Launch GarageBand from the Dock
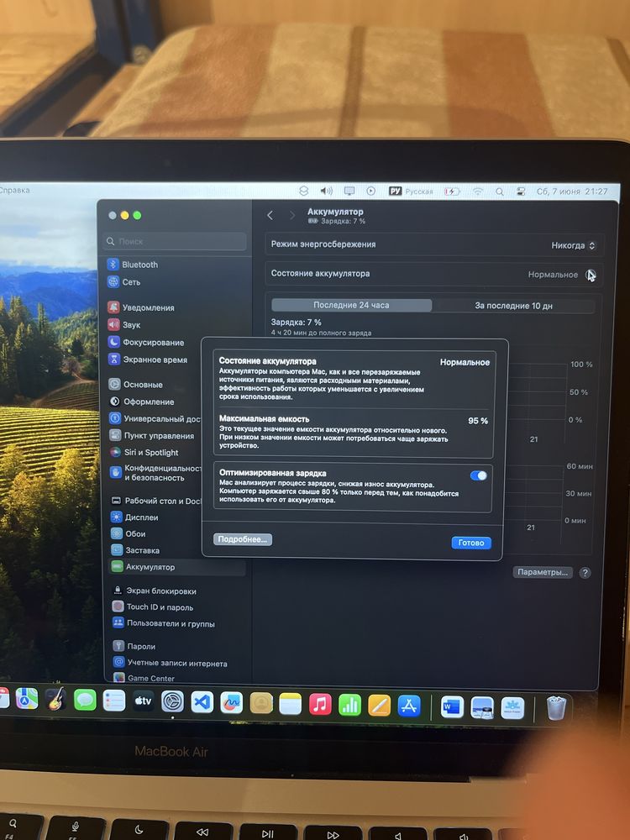Screen dimensions: 630x840 coord(55,699)
